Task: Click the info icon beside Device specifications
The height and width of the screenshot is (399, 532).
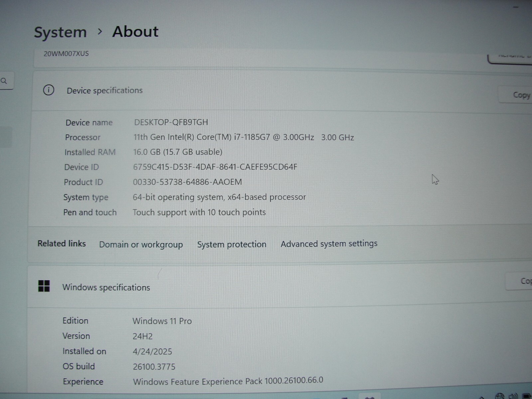Action: [x=49, y=90]
